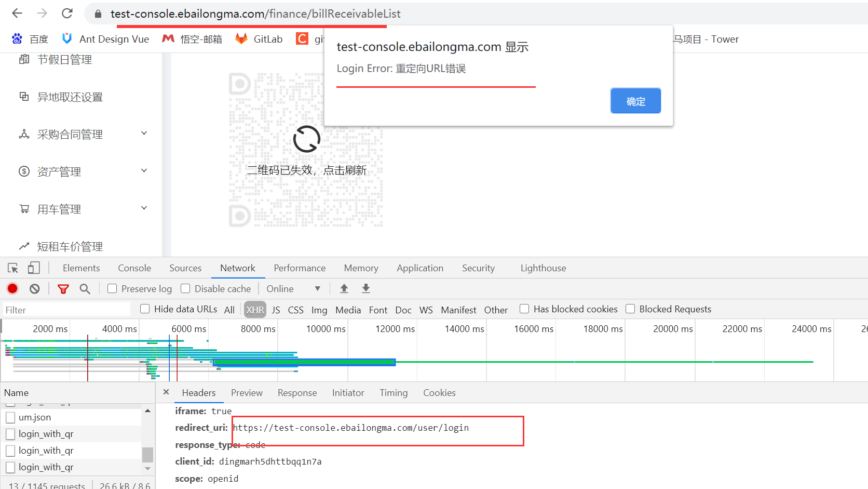
Task: Click the browser forward arrow
Action: (42, 14)
